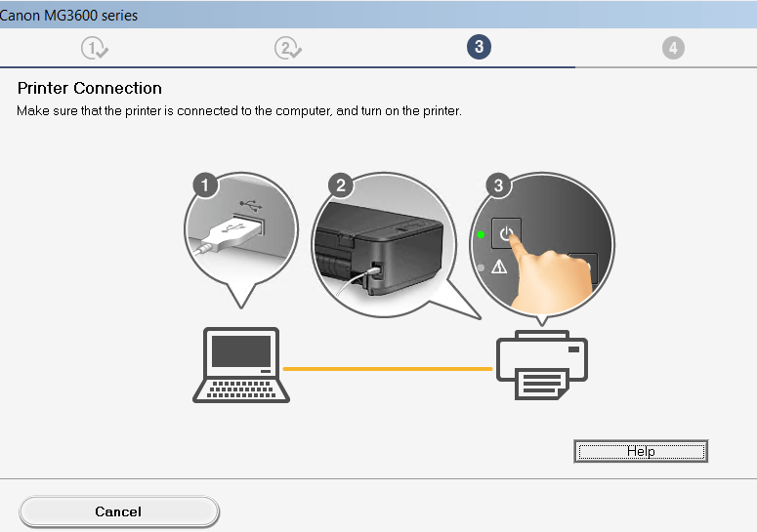Viewport: 757px width, 532px height.
Task: Click the Canon MG3600 series title
Action: (x=68, y=16)
